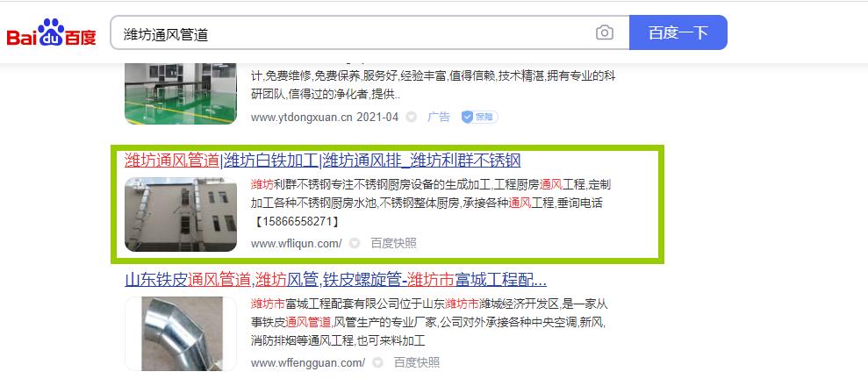Image resolution: width=868 pixels, height=386 pixels.
Task: Click the 保障 shield badge
Action: [479, 118]
